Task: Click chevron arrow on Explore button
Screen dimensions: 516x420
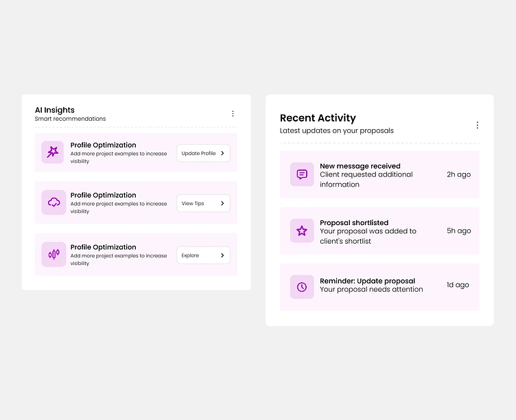Action: point(222,256)
